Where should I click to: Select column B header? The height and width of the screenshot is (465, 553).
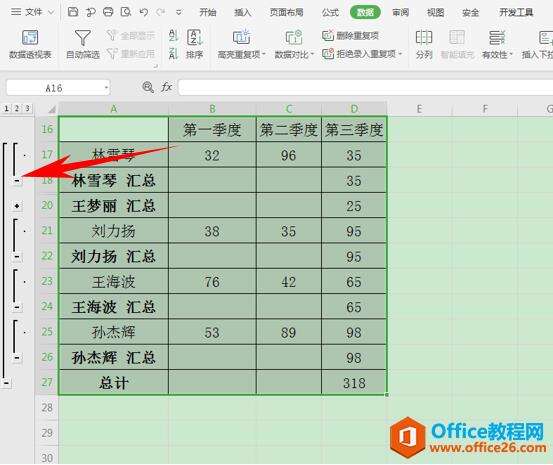212,109
